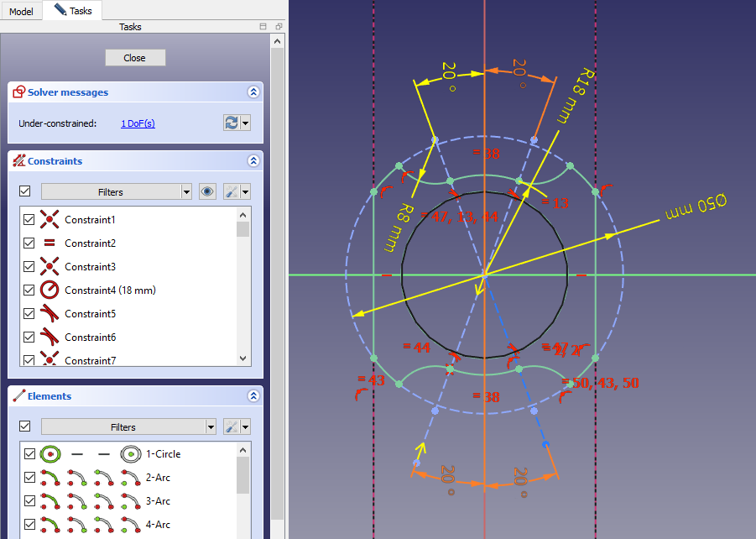Float the Tasks panel using undock icon
The image size is (756, 539).
tap(278, 27)
